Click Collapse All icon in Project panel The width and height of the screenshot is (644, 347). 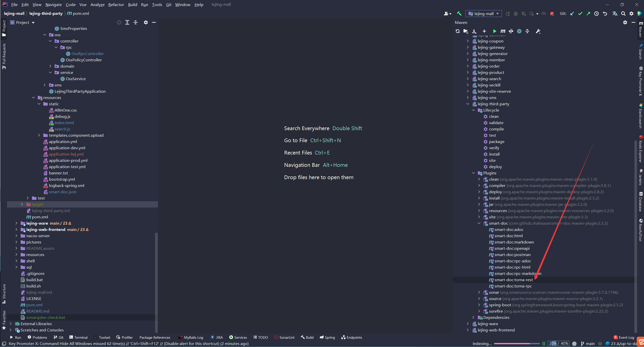tap(136, 22)
